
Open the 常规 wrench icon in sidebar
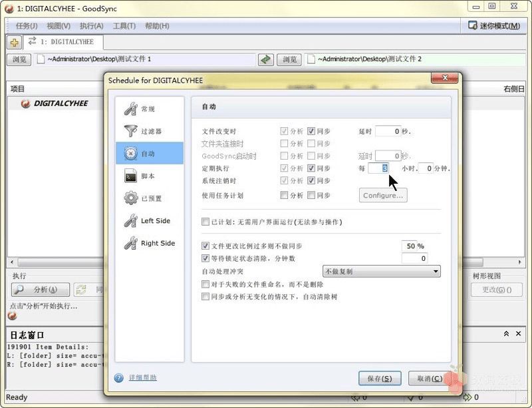tap(130, 108)
